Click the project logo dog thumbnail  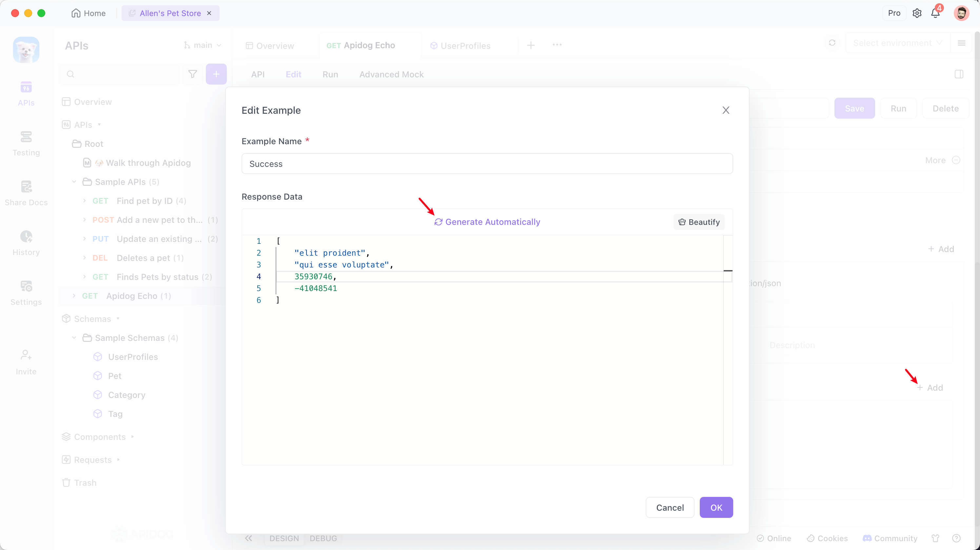(x=26, y=49)
